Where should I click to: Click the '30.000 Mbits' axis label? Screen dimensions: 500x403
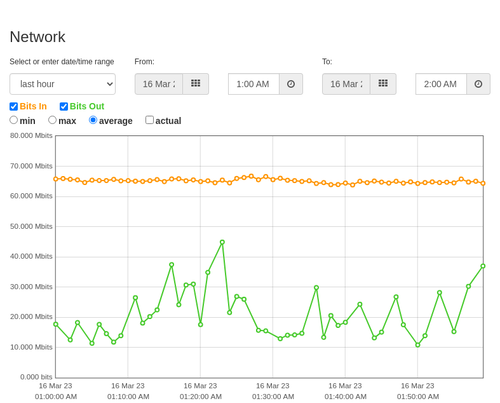pyautogui.click(x=31, y=287)
